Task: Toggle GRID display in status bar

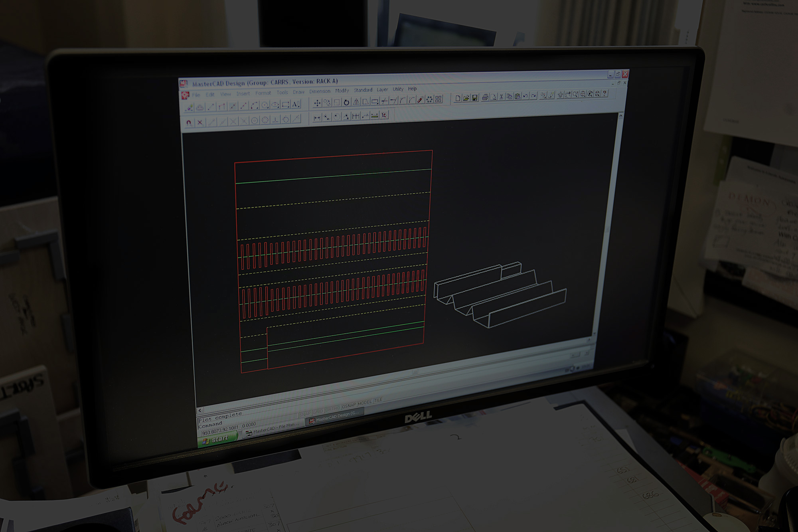Action: tap(318, 411)
